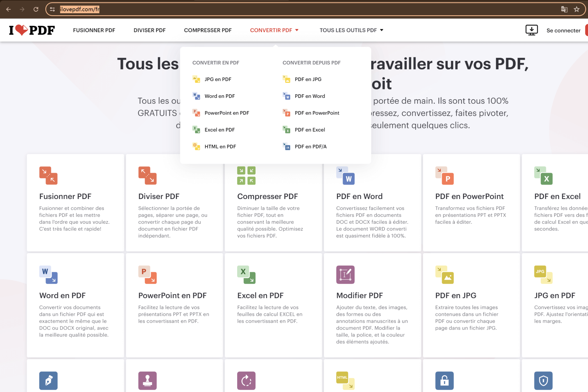Select HTML en PDF menu entry
This screenshot has width=588, height=392.
coord(220,147)
